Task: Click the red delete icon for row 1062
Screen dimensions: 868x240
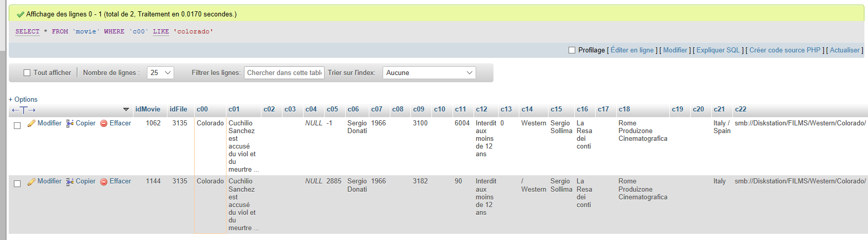Action: click(x=104, y=123)
